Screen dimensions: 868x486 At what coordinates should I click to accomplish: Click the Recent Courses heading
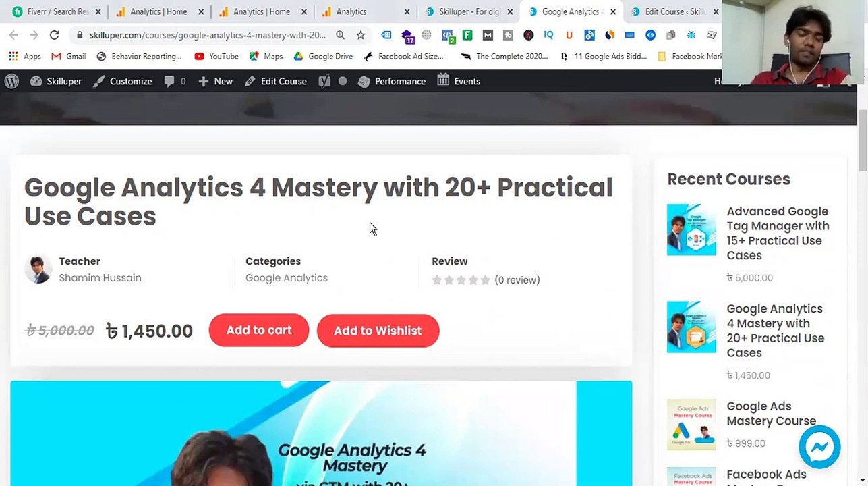(x=728, y=179)
